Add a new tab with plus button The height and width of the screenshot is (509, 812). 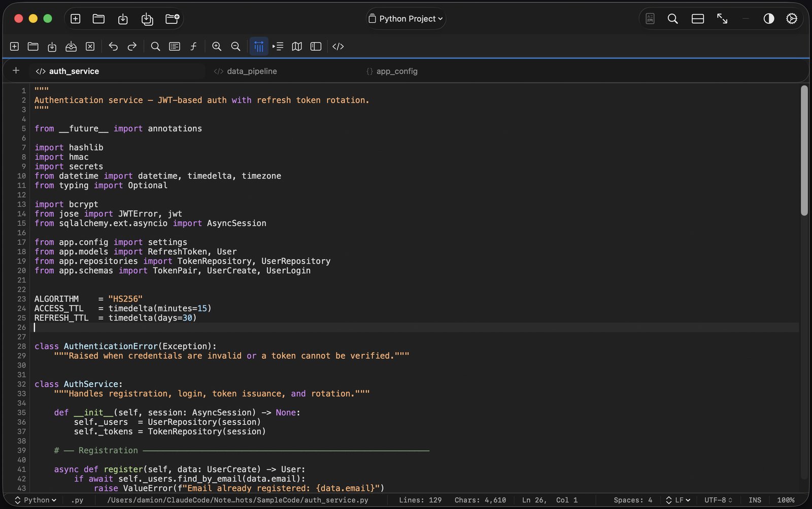(16, 71)
